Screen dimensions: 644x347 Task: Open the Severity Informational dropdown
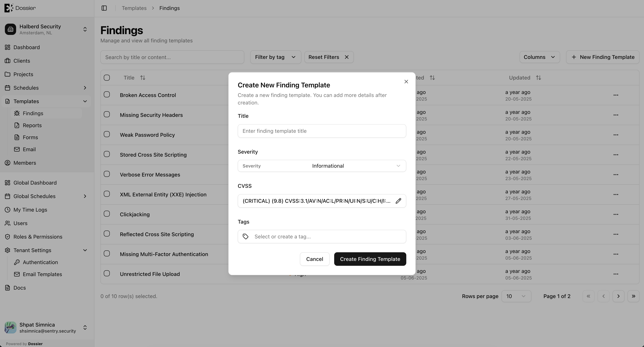[x=322, y=166]
